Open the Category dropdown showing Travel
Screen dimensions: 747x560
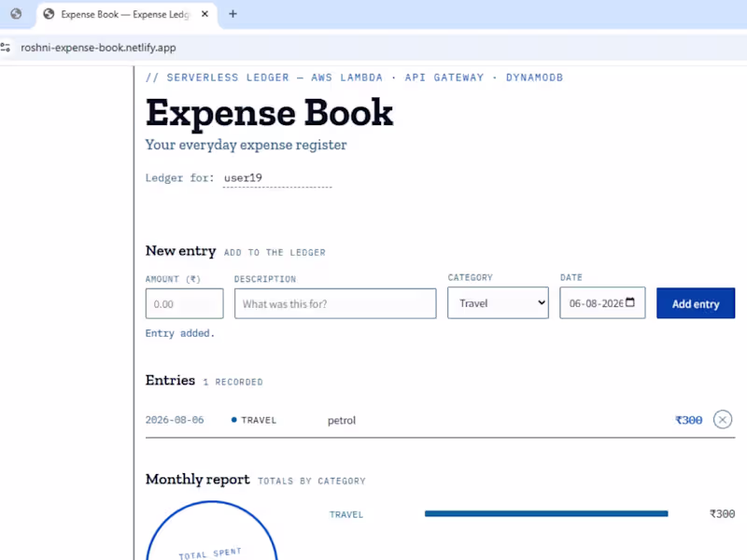click(x=498, y=302)
